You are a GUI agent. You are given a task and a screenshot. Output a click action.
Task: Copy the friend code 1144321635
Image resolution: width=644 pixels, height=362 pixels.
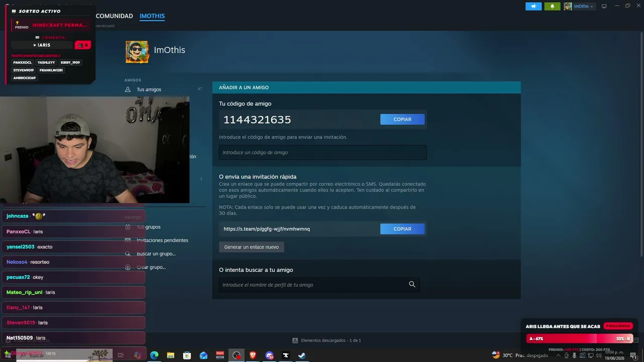403,119
